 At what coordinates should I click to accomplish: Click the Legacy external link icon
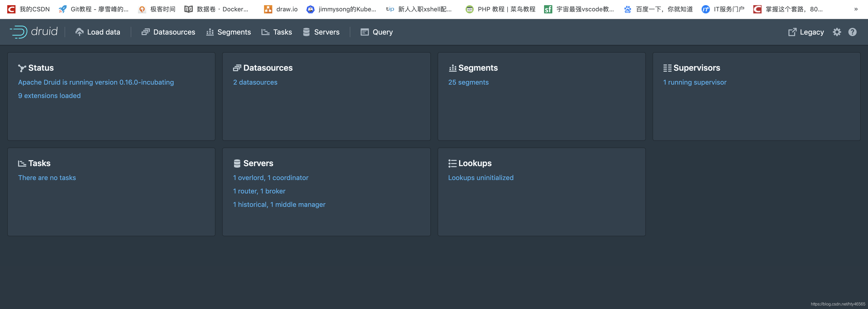(x=792, y=32)
